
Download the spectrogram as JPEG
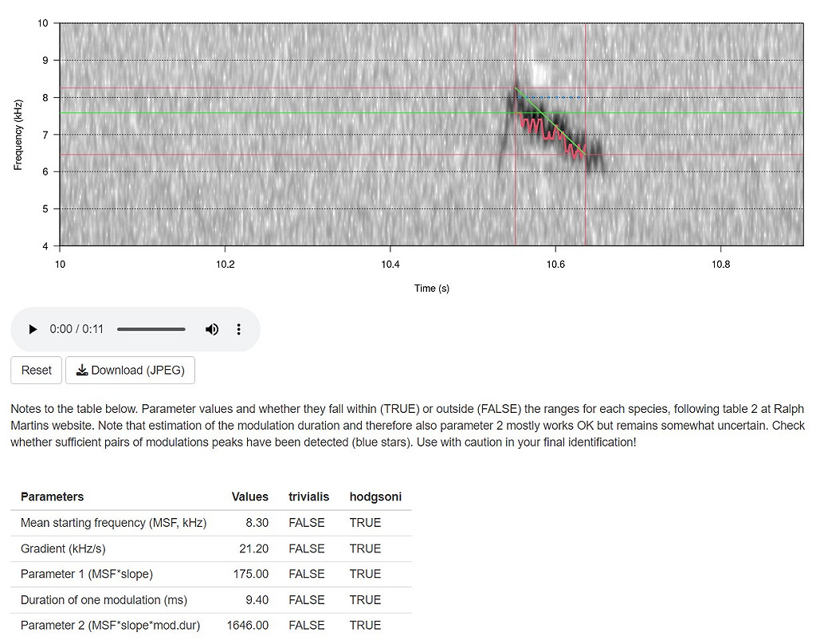[x=130, y=371]
